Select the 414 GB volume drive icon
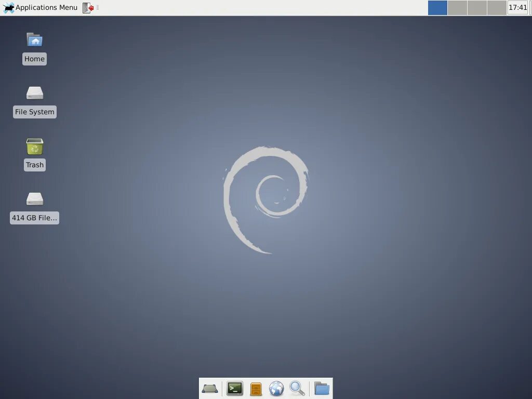Viewport: 532px width, 399px height. [x=35, y=199]
